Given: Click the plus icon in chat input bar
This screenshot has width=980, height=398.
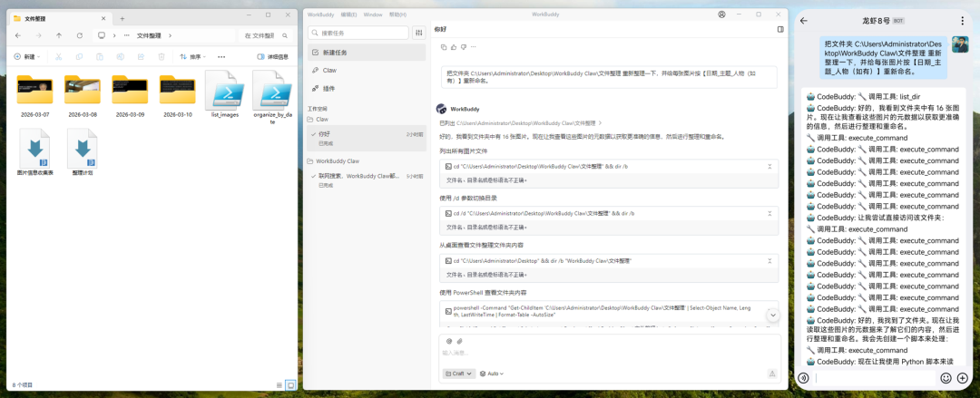Looking at the screenshot, I should tap(963, 378).
